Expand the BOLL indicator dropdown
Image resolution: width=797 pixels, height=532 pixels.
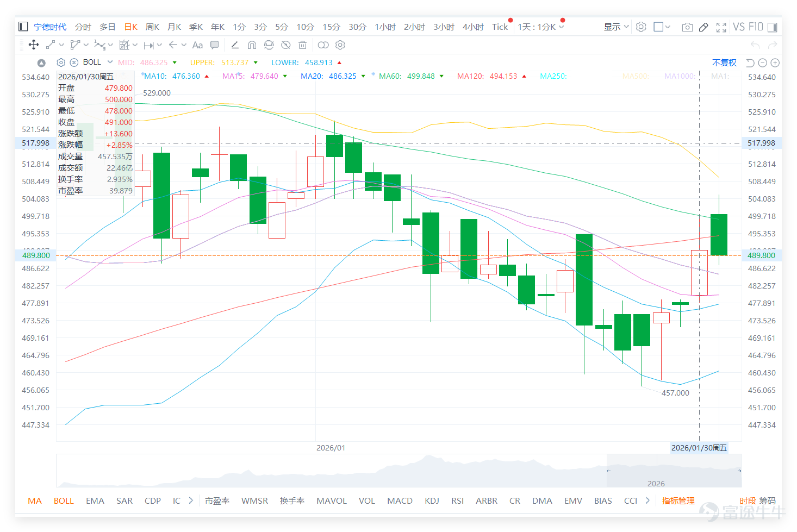click(110, 62)
